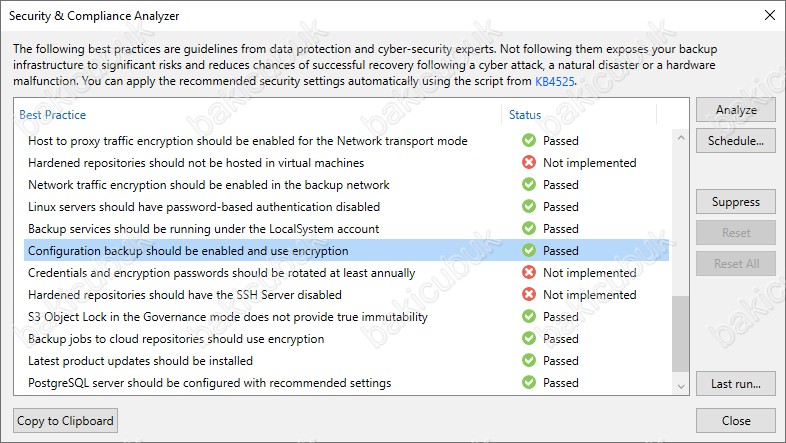The width and height of the screenshot is (786, 443).
Task: Click red icon for SSH Server disabled row
Action: pos(528,294)
